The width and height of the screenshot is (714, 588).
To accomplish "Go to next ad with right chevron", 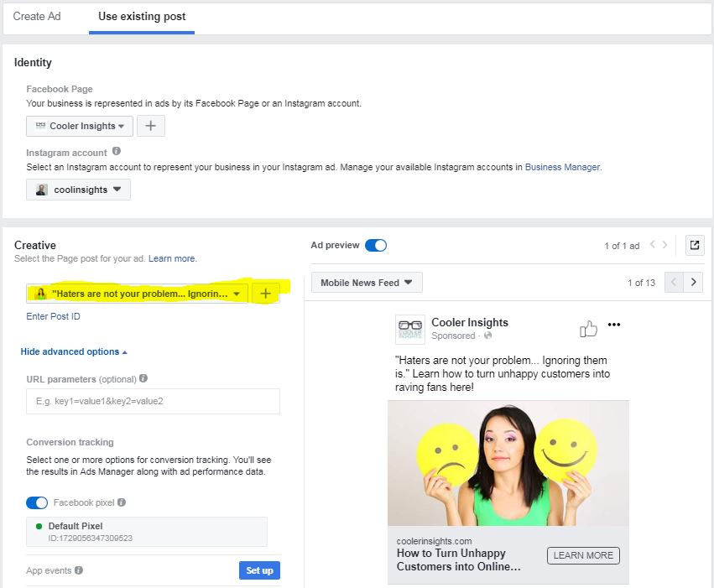I will pos(664,245).
